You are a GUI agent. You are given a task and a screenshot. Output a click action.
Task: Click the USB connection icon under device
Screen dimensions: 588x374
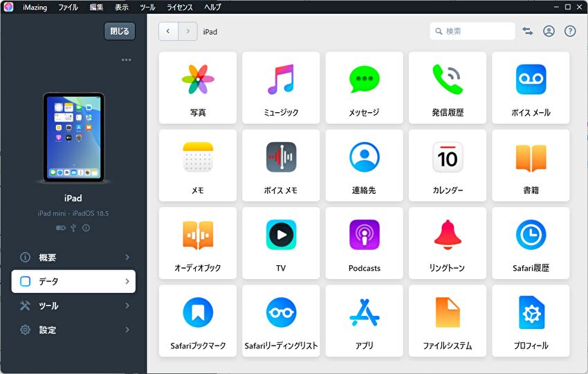click(x=73, y=228)
